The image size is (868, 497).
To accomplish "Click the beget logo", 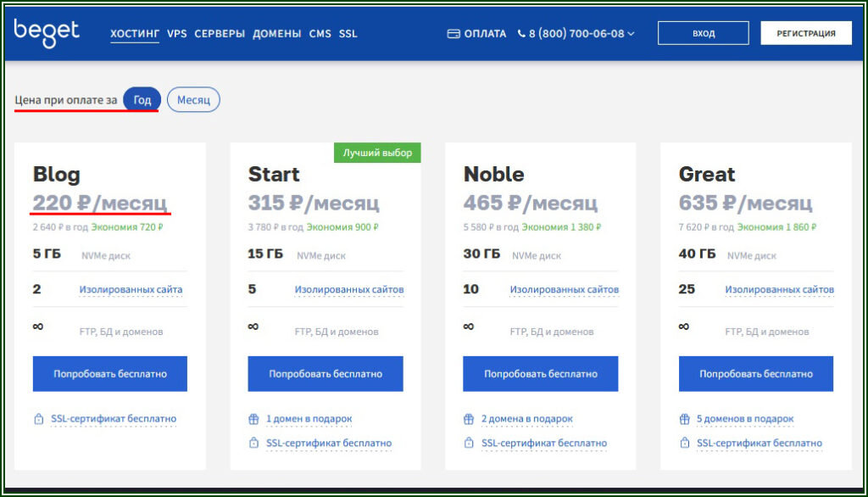I will point(47,33).
